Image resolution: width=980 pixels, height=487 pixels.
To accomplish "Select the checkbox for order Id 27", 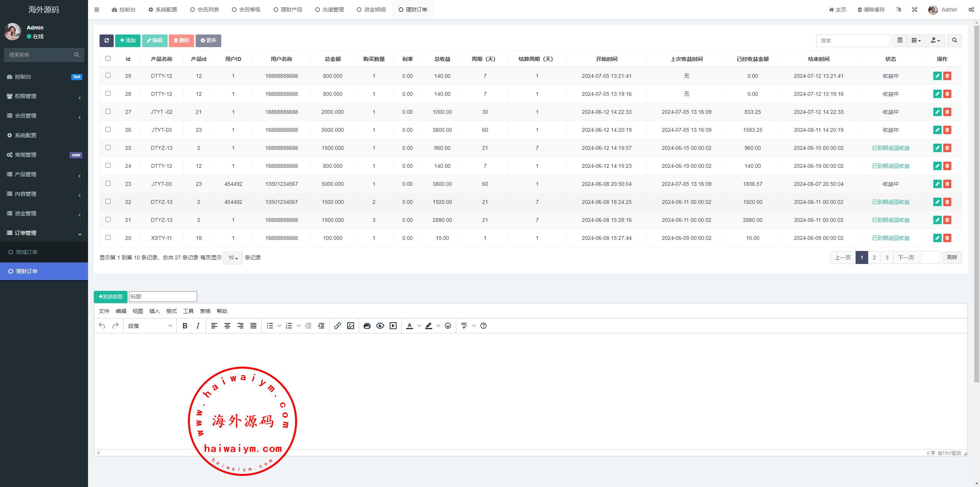I will point(108,112).
